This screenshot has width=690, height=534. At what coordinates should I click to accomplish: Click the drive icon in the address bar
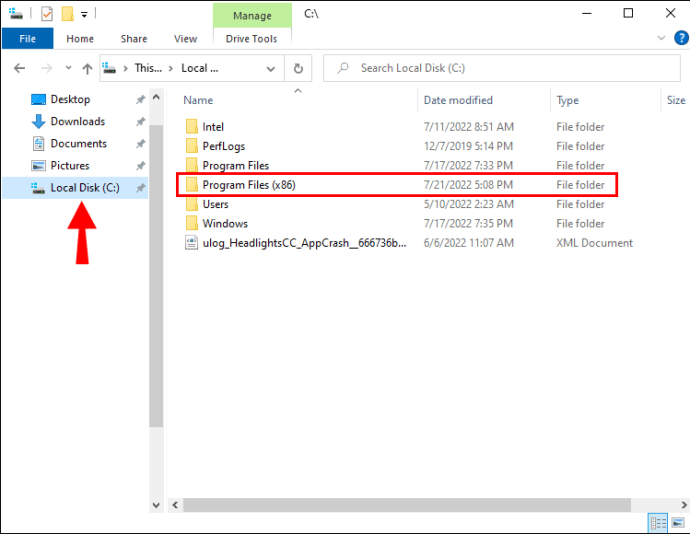[x=109, y=68]
